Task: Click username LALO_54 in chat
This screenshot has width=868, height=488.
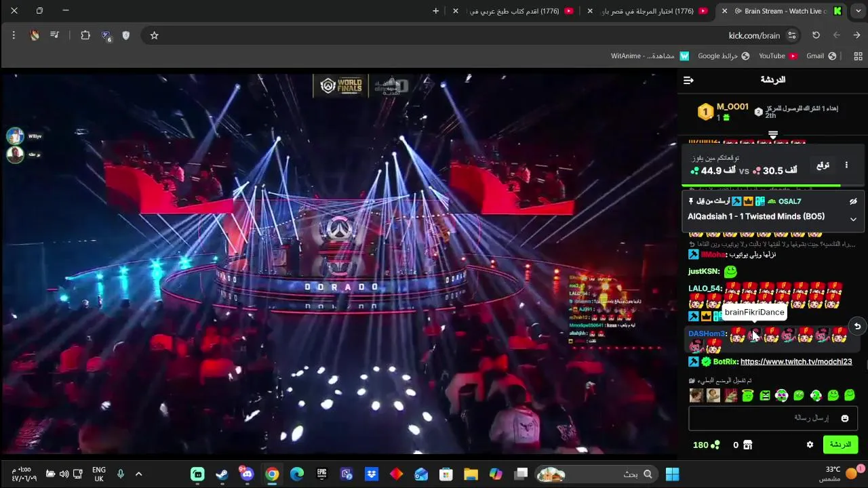Action: click(x=705, y=288)
